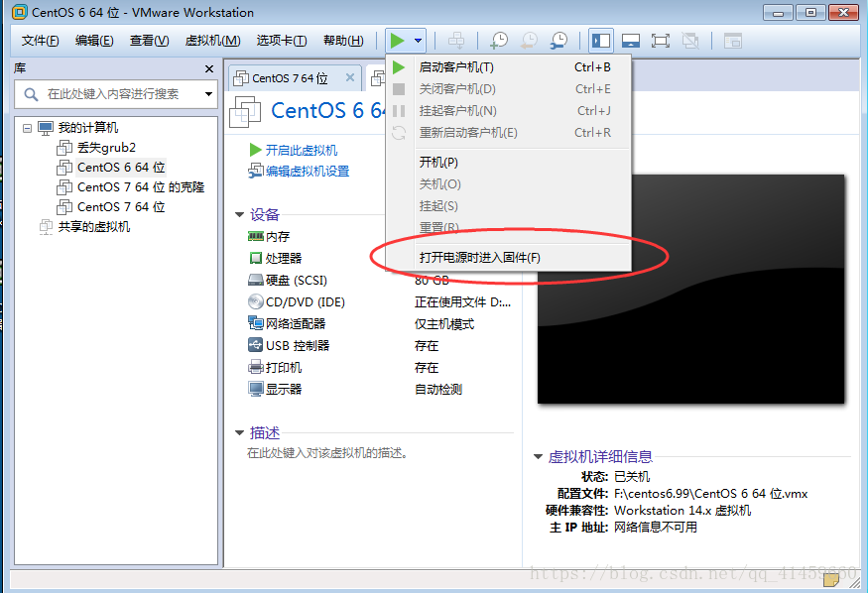
Task: Select CentOS 7 64 位 的克隆 VM
Action: (141, 187)
